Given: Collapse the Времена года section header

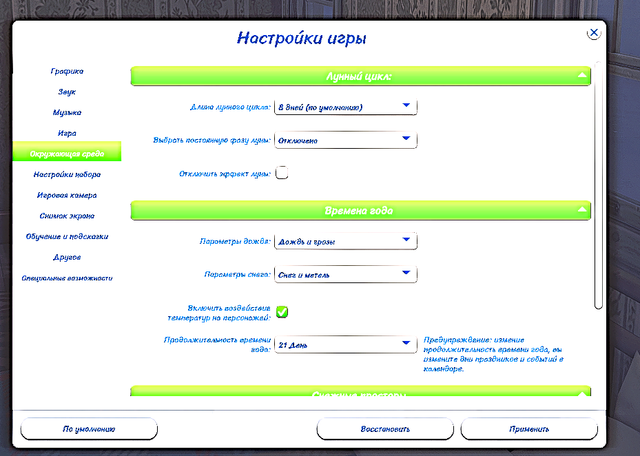Looking at the screenshot, I should click(x=360, y=210).
